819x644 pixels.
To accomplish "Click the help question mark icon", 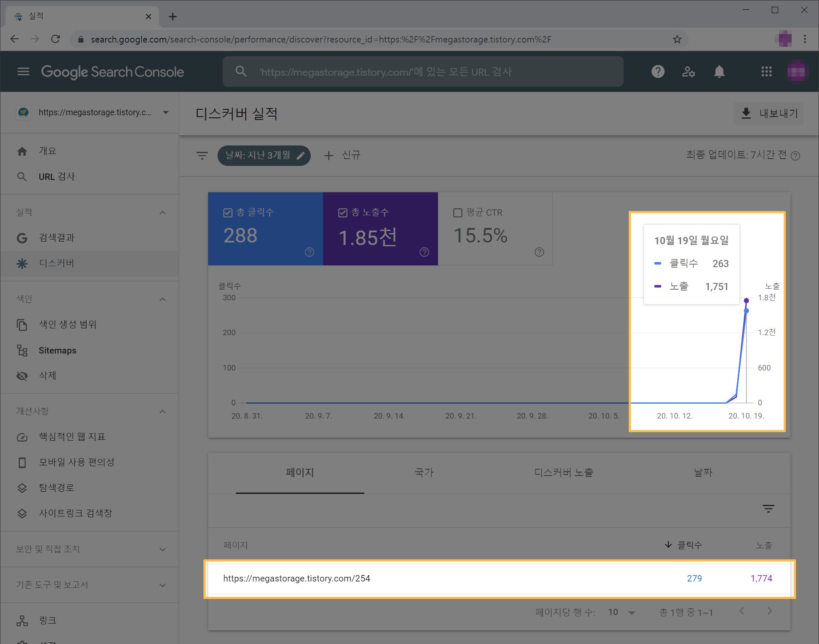I will click(x=658, y=71).
